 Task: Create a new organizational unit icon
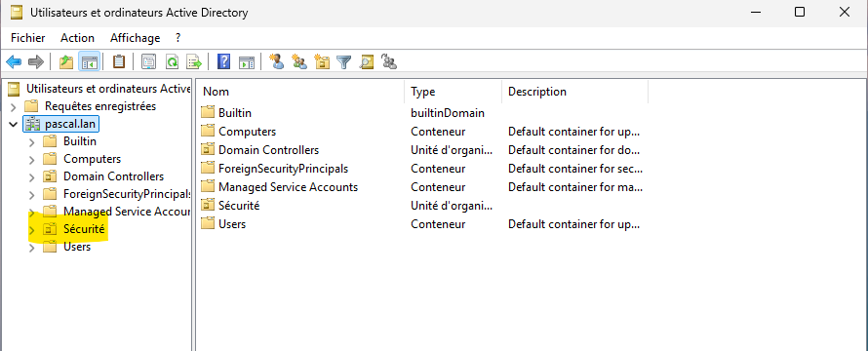(x=322, y=61)
